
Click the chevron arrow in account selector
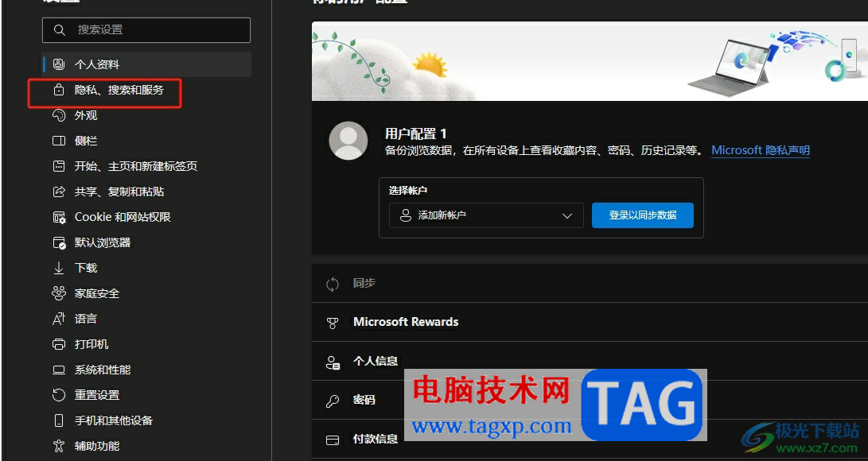point(566,215)
